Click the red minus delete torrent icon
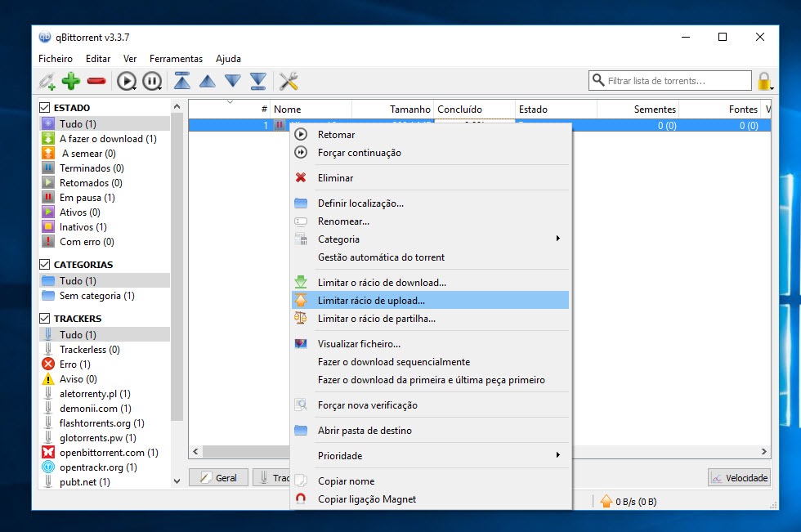This screenshot has width=801, height=532. pos(96,81)
